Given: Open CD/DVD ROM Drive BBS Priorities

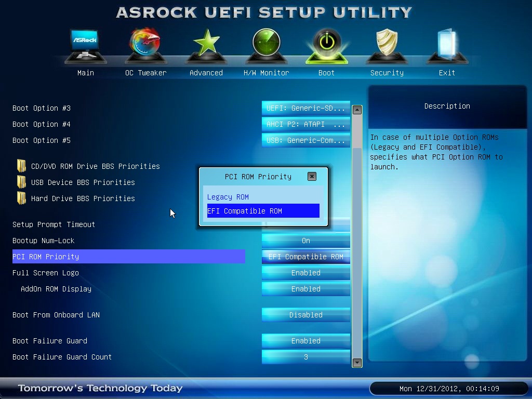Looking at the screenshot, I should coord(96,166).
